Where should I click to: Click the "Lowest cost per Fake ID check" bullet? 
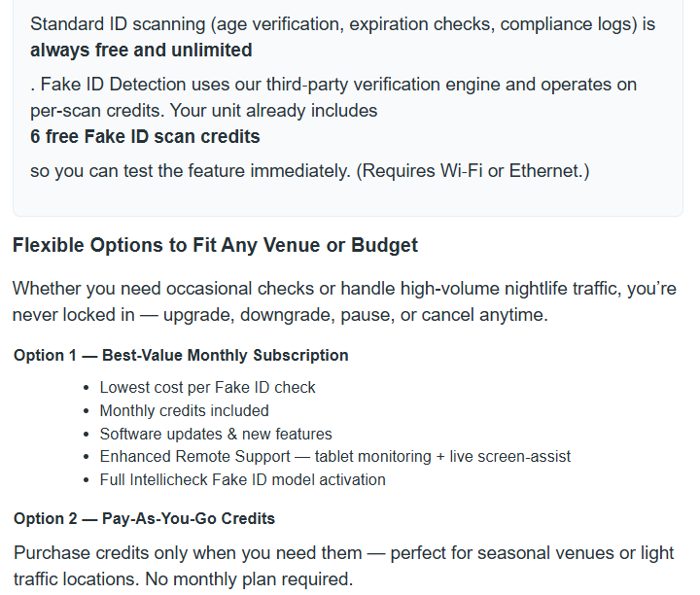(x=207, y=387)
